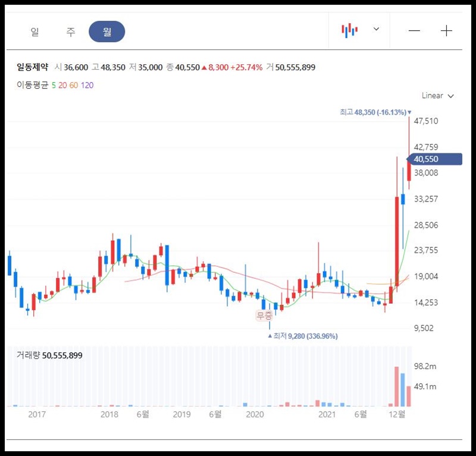Click the tallest red volume bar
Image resolution: width=476 pixels, height=456 pixels.
396,386
